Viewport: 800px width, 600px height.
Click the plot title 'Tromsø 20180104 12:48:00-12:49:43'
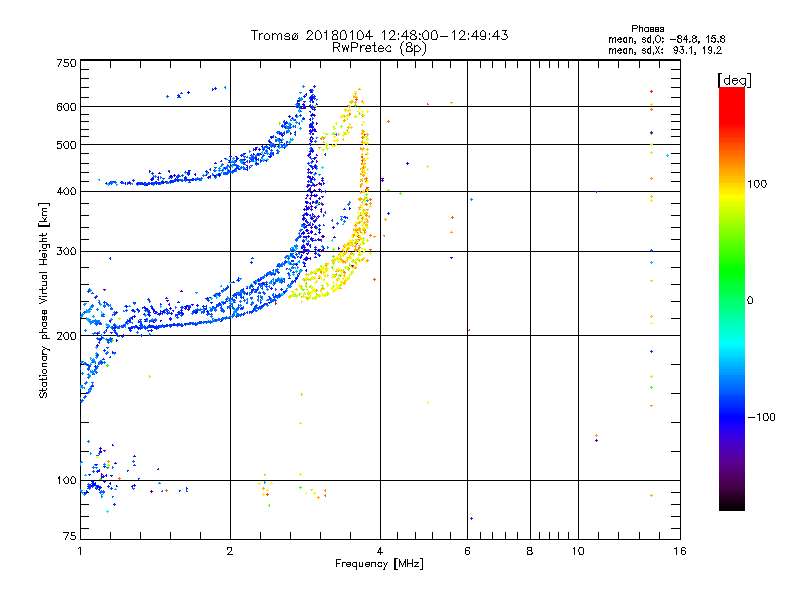tap(379, 35)
